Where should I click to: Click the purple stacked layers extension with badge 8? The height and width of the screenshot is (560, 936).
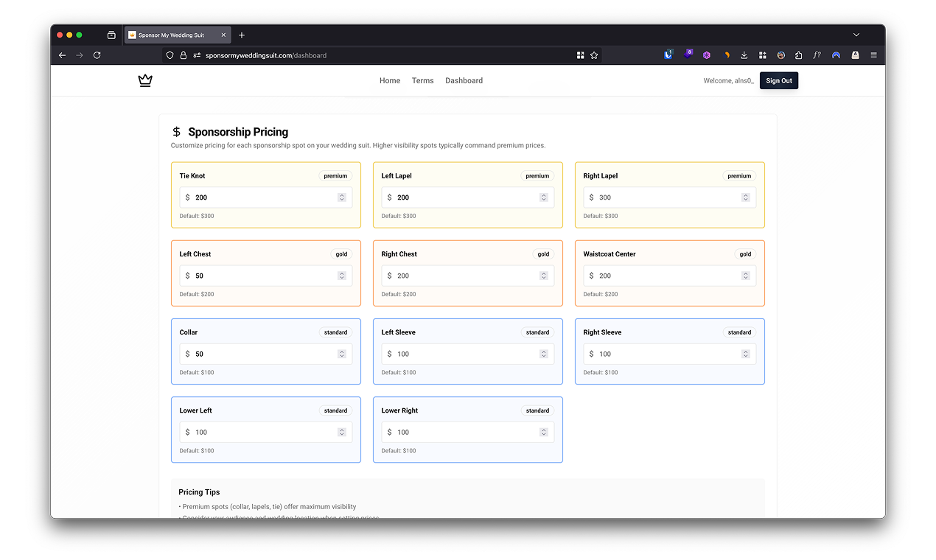pyautogui.click(x=688, y=54)
